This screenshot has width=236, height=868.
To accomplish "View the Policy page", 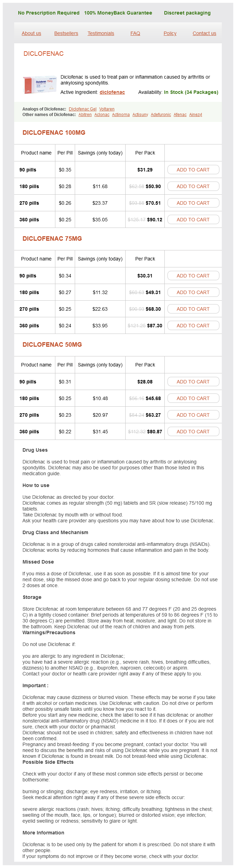I will pos(170,33).
